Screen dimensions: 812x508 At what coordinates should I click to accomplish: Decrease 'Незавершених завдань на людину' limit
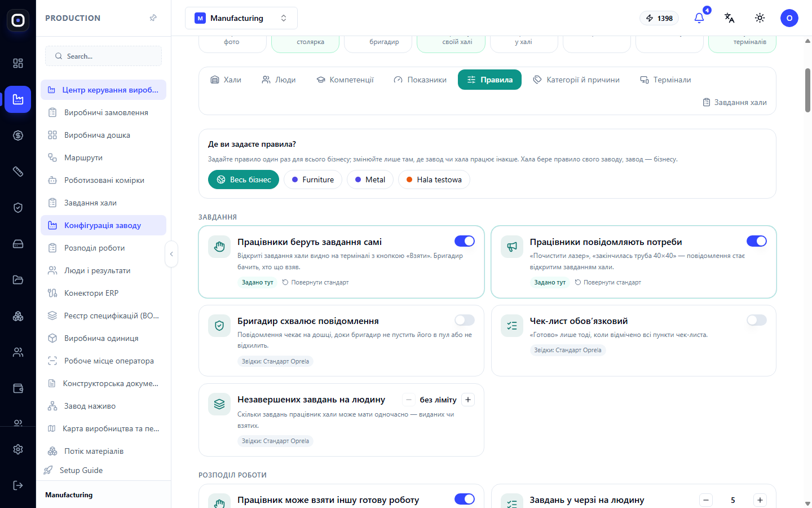click(409, 400)
